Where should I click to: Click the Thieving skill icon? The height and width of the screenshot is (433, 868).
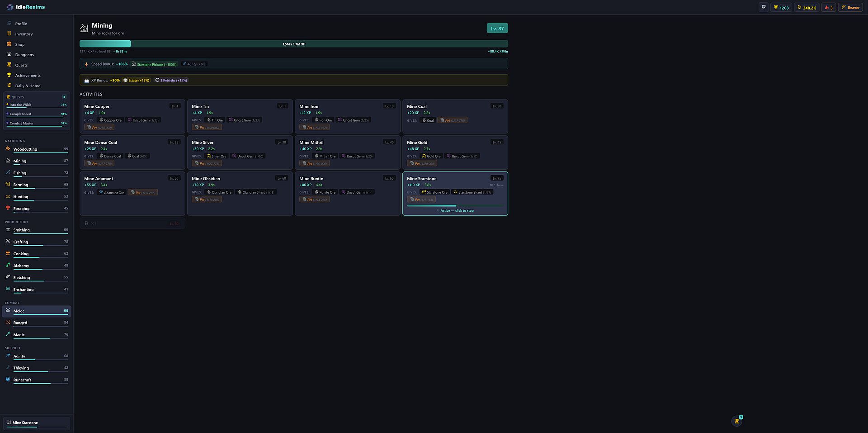[x=8, y=367]
